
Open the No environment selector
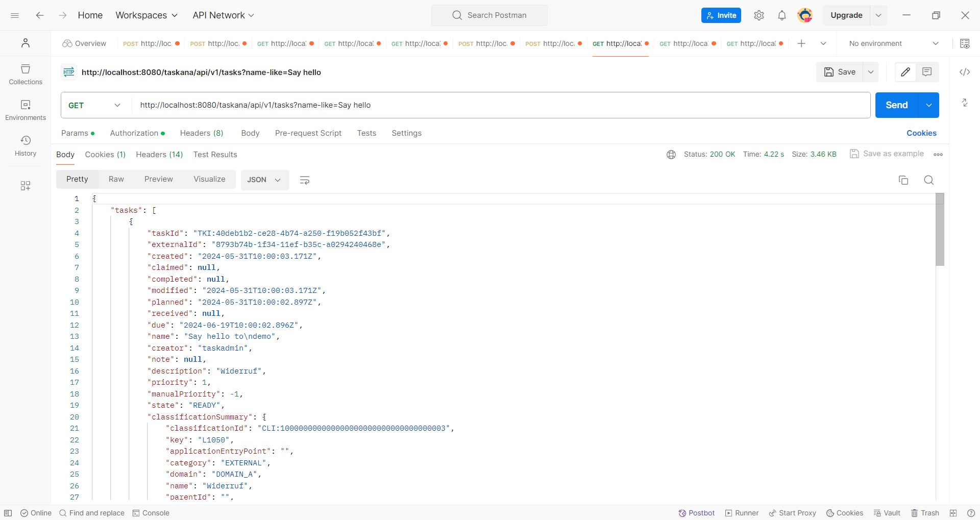pos(894,43)
